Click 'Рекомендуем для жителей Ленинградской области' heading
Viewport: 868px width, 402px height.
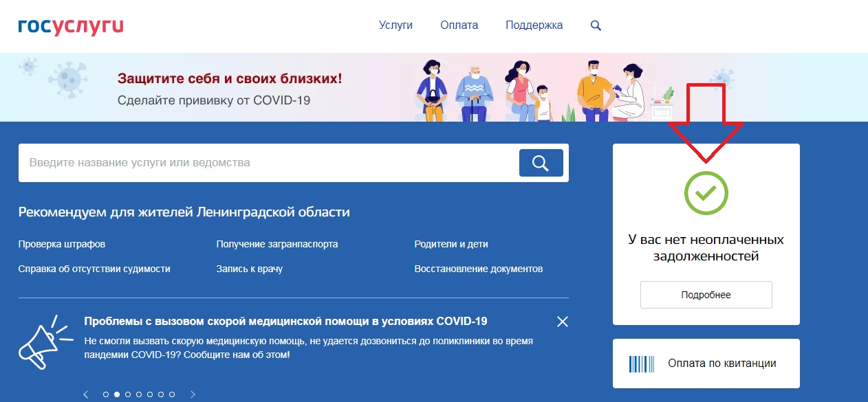(184, 212)
